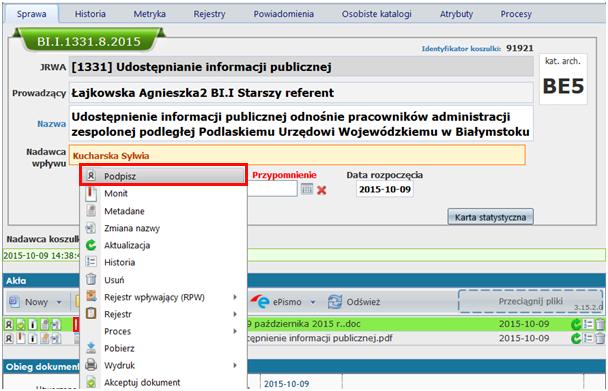Click the metadata icon in the .doc row
Screen dimensions: 608x391
pyautogui.click(x=45, y=324)
